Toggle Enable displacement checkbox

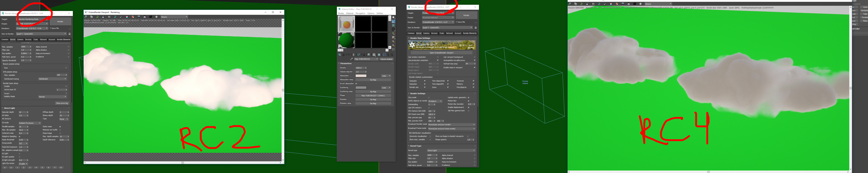point(468,107)
